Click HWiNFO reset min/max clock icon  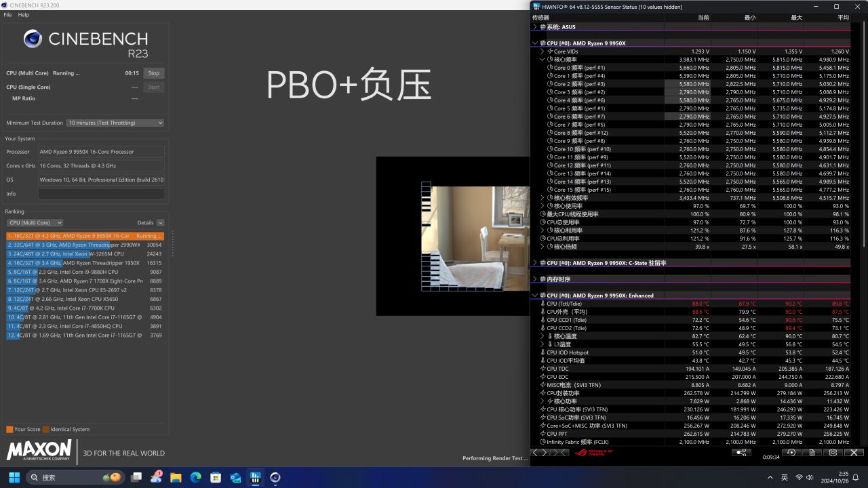[x=791, y=453]
